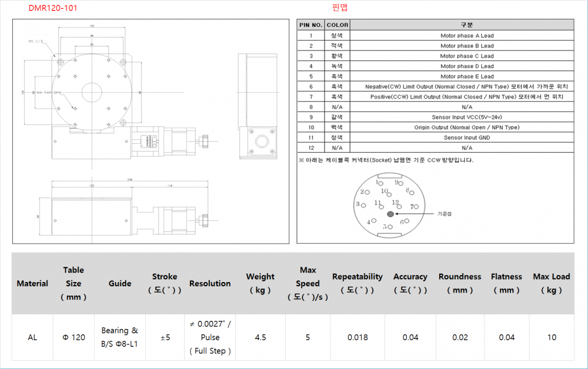Select the red 핀맵 heading

(340, 8)
